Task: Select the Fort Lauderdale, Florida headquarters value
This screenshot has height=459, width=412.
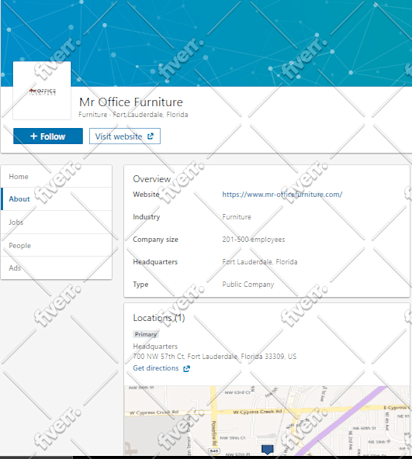Action: pyautogui.click(x=260, y=262)
